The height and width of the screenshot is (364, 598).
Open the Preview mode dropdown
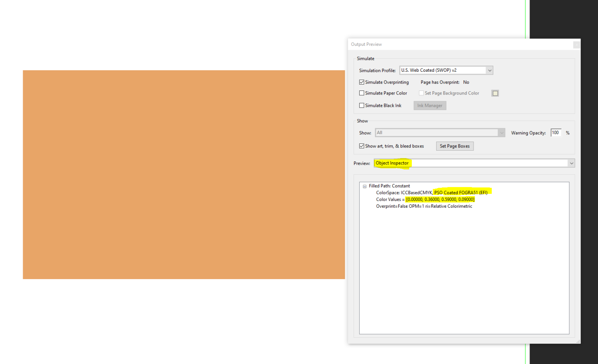[x=571, y=163]
